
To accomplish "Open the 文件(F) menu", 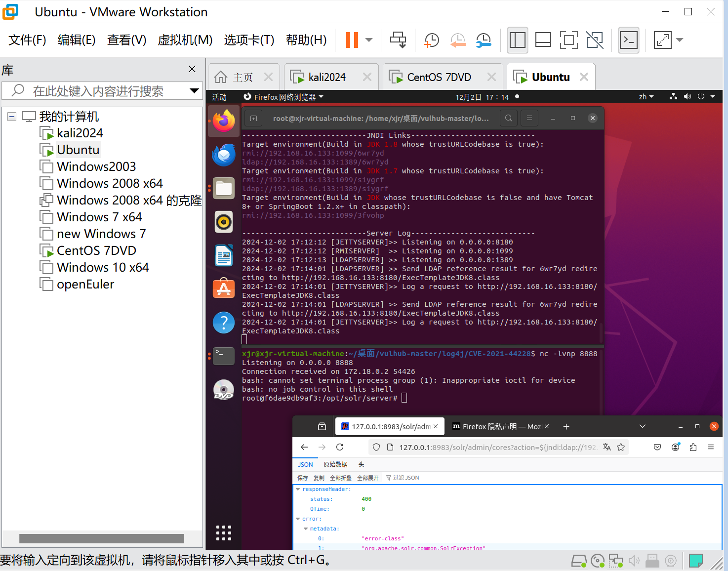I will pyautogui.click(x=27, y=40).
